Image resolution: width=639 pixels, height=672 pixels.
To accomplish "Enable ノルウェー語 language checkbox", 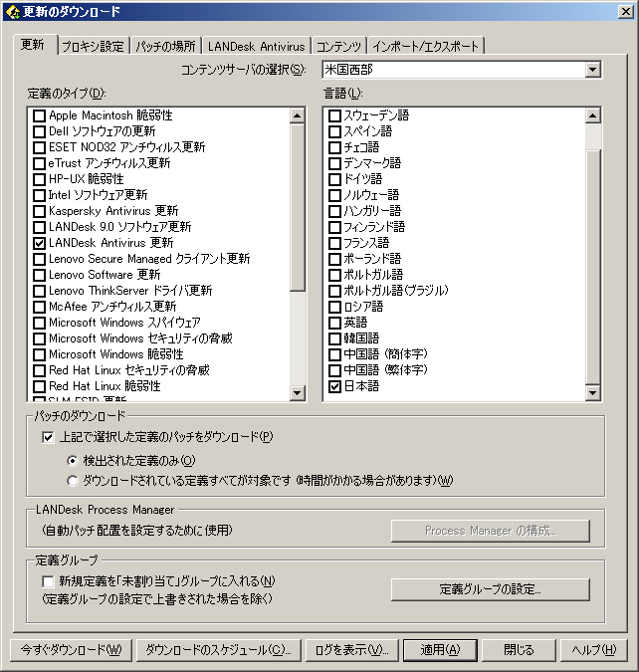I will click(334, 195).
